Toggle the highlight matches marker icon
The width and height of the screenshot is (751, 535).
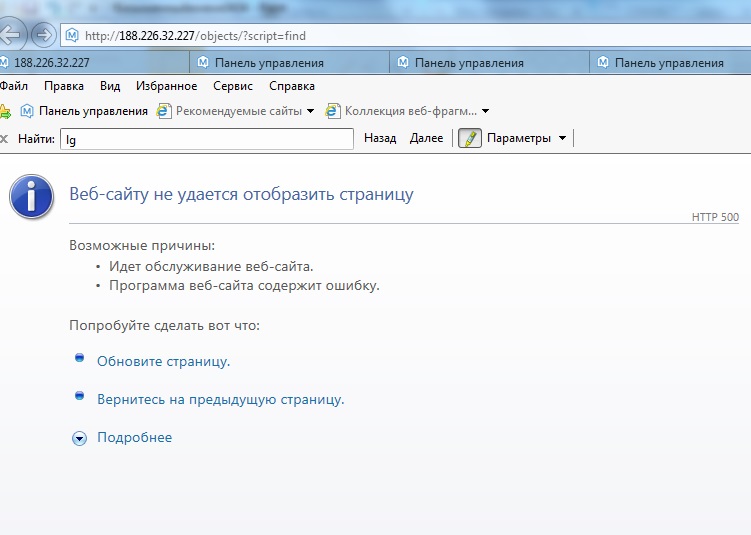coord(470,138)
